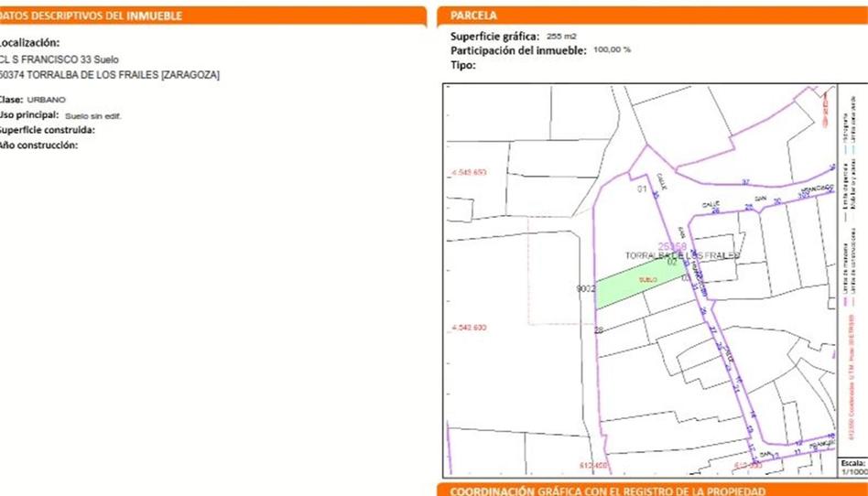
Task: Click the Suelo sin edif. usage value
Action: tap(93, 116)
